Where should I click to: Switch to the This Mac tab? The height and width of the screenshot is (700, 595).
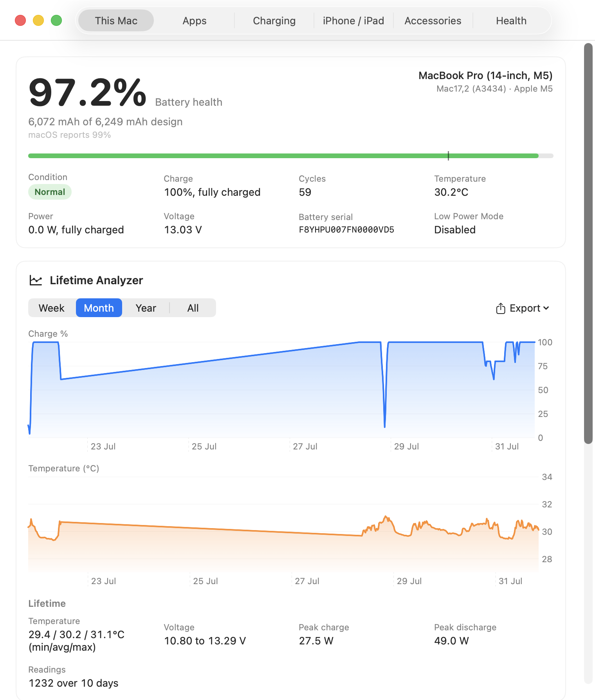pyautogui.click(x=116, y=21)
